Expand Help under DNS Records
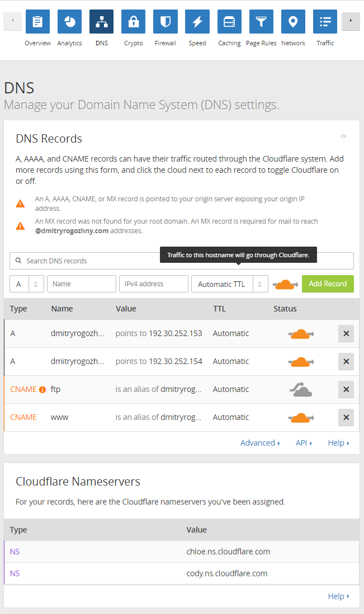Image resolution: width=364 pixels, height=614 pixels. [x=339, y=443]
